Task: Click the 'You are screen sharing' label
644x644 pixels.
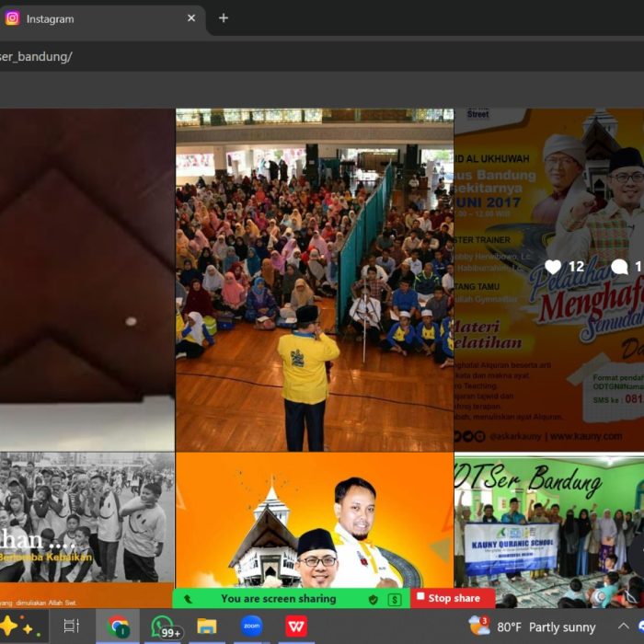Action: (x=279, y=599)
